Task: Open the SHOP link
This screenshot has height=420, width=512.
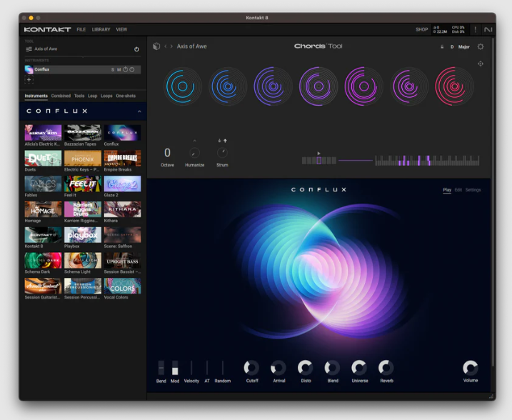Action: (x=421, y=30)
